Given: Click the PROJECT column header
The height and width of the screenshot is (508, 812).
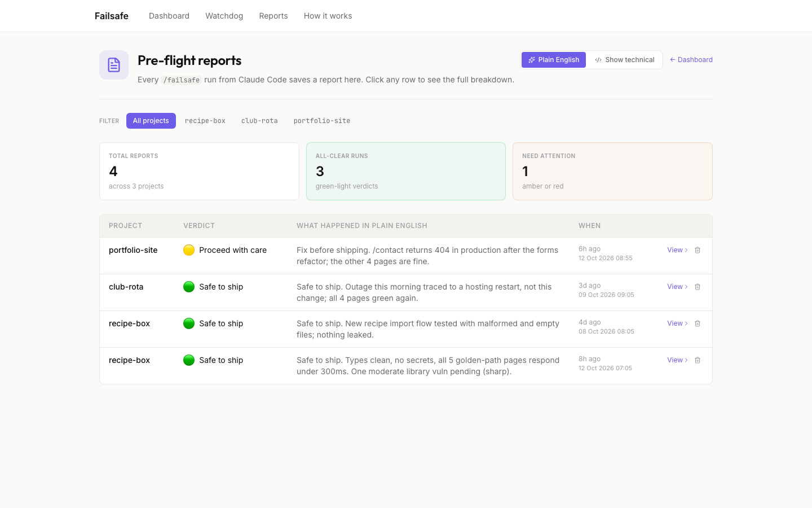Looking at the screenshot, I should [125, 226].
